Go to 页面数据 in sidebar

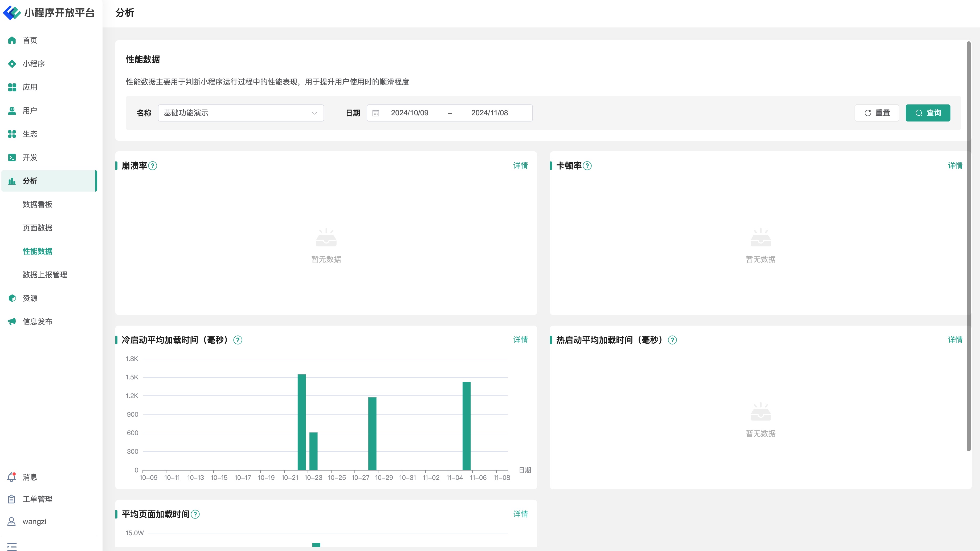click(x=37, y=228)
